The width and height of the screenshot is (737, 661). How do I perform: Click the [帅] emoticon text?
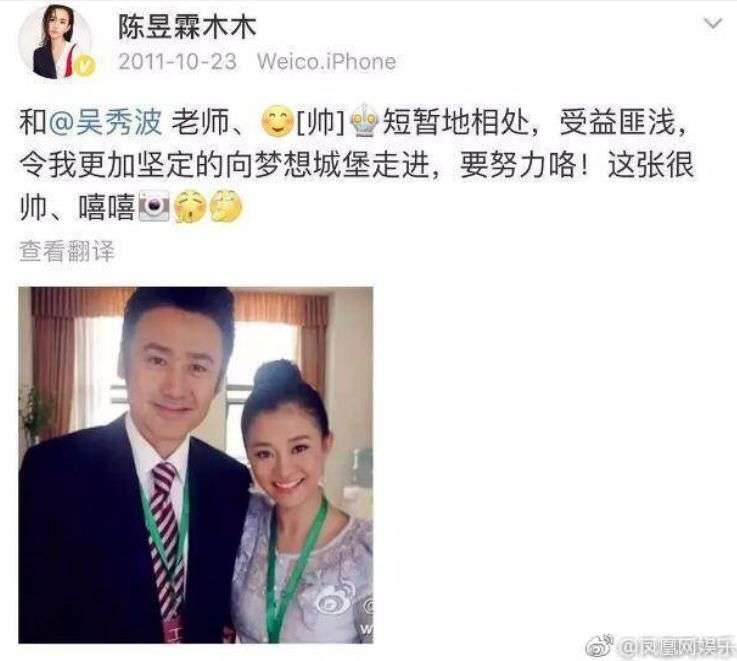[x=322, y=122]
